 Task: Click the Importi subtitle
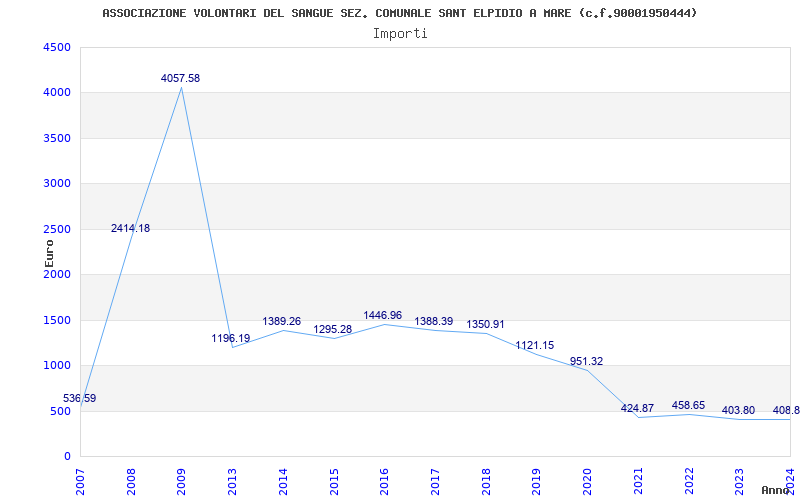(400, 34)
